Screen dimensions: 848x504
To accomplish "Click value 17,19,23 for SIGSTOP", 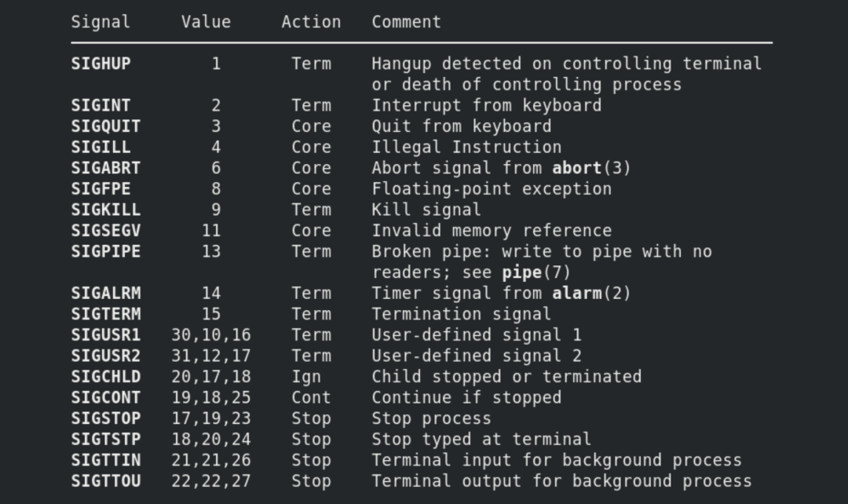I will tap(211, 418).
